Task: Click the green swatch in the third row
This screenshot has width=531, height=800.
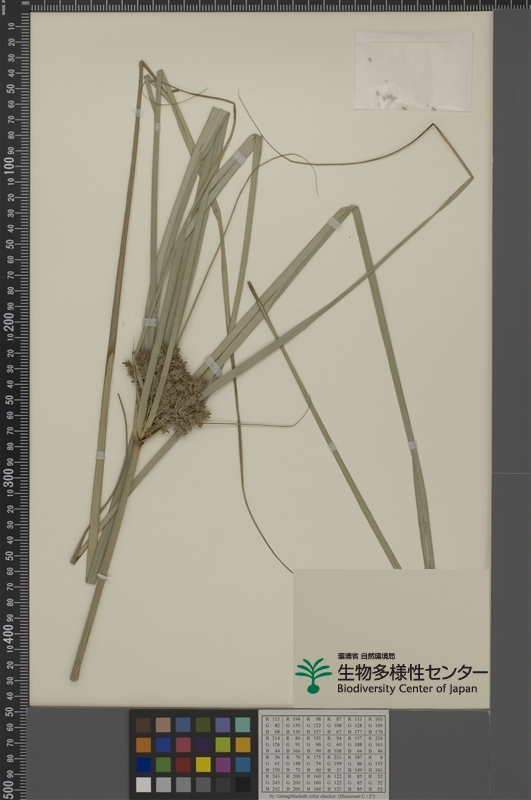Action: (x=163, y=764)
